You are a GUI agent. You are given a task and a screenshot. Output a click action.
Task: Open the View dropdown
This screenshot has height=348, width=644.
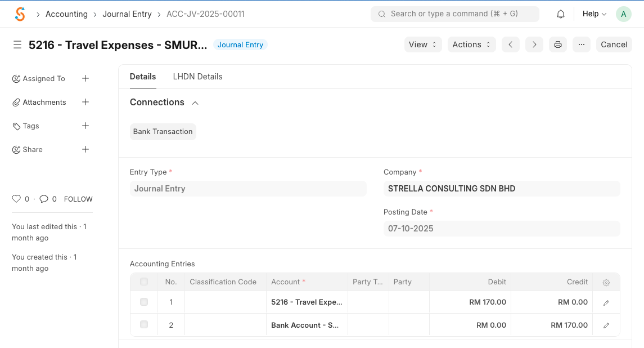point(422,44)
